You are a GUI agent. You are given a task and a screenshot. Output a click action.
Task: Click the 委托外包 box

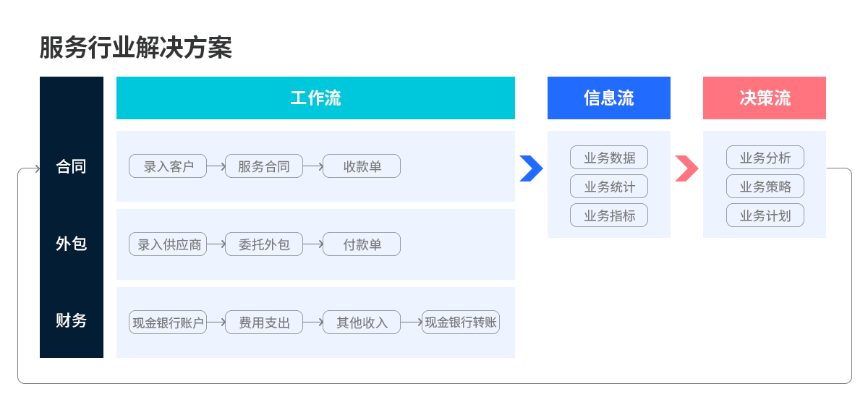[264, 244]
